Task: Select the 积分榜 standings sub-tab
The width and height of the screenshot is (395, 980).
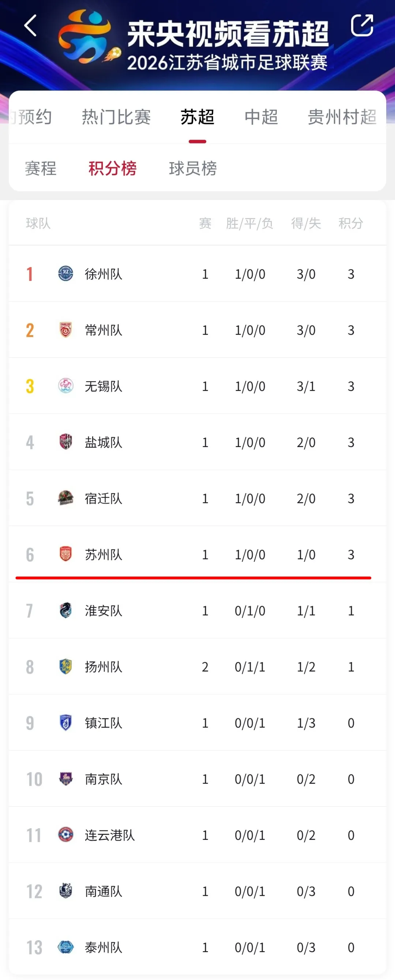Action: pyautogui.click(x=112, y=168)
